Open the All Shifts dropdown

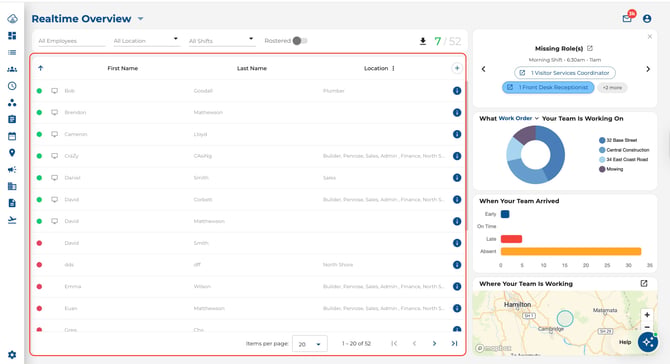pyautogui.click(x=221, y=41)
